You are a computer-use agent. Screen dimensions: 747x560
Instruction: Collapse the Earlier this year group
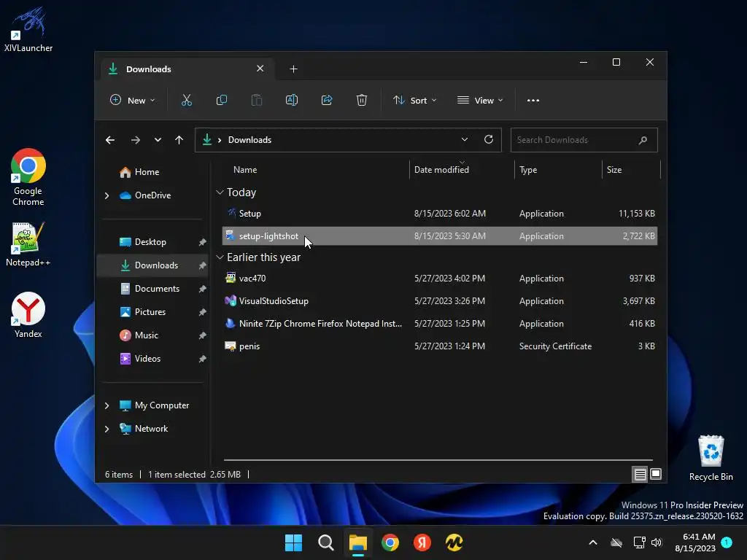click(x=220, y=257)
